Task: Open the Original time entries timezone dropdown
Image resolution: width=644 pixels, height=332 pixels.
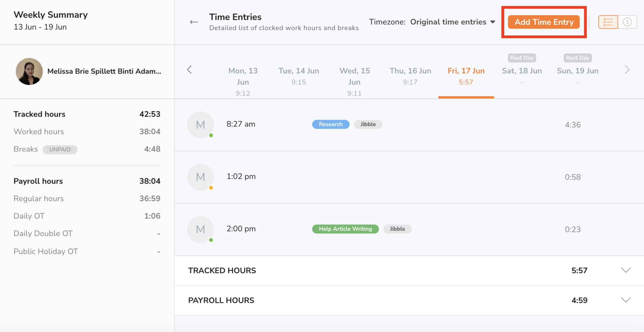Action: (452, 22)
